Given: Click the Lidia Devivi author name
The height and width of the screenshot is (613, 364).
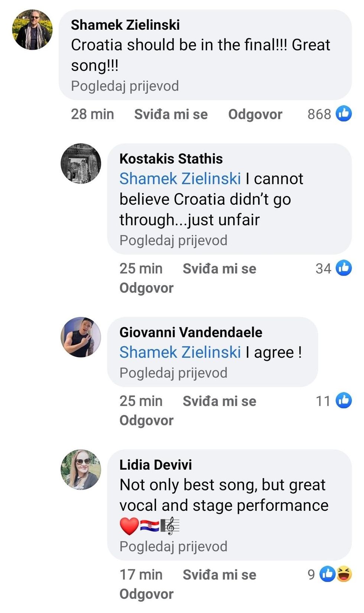Looking at the screenshot, I should click(156, 465).
